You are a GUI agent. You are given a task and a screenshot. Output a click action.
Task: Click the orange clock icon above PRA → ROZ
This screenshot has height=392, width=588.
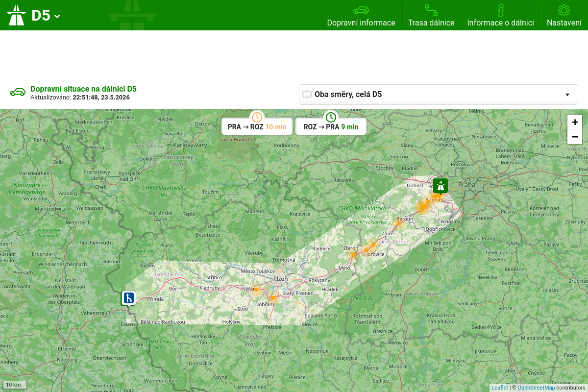(x=257, y=117)
